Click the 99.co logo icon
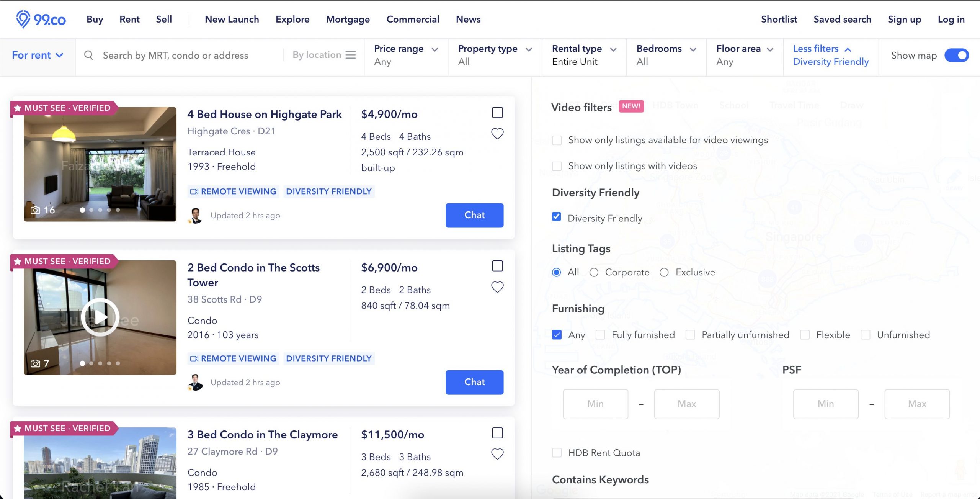980x499 pixels. pos(23,19)
